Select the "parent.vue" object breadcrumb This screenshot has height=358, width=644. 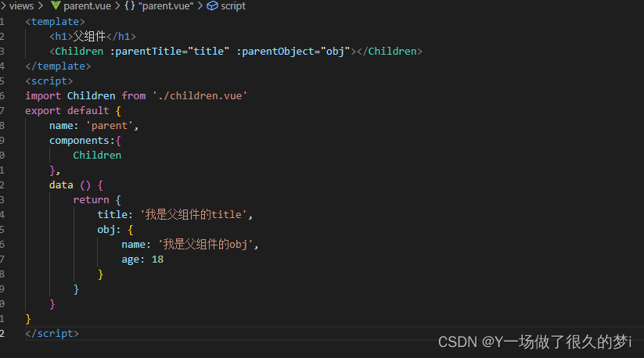click(x=166, y=6)
